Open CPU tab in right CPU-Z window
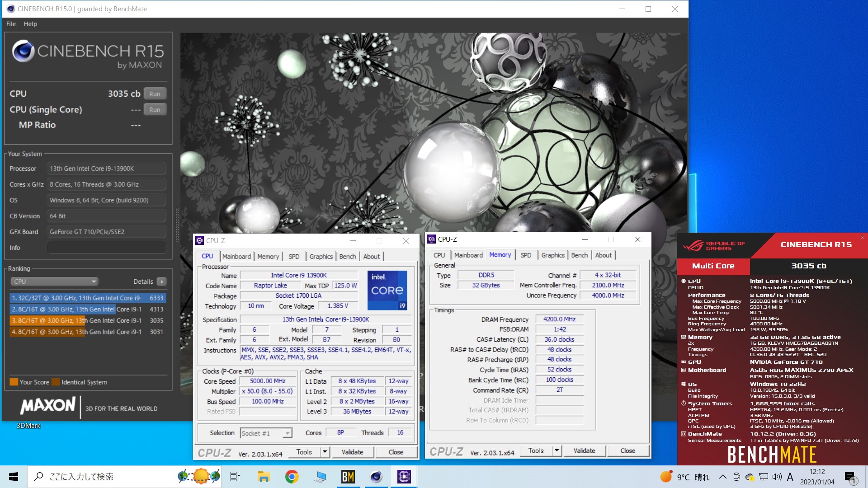Image resolution: width=868 pixels, height=488 pixels. (x=439, y=255)
